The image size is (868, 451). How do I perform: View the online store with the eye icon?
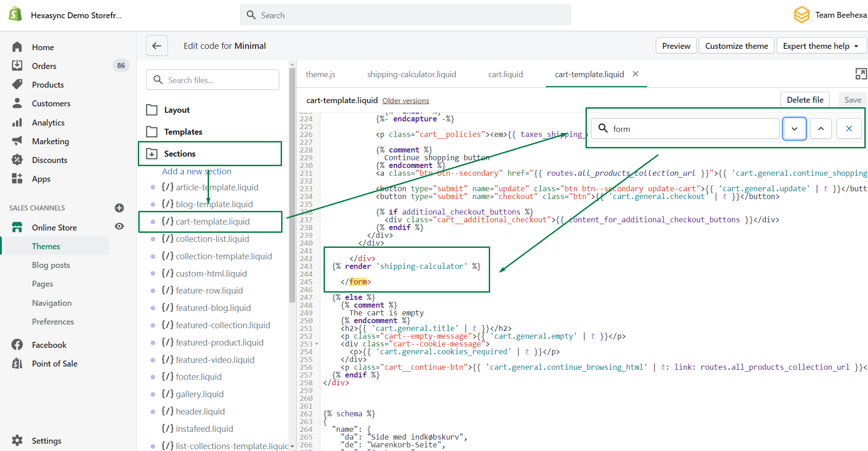pyautogui.click(x=119, y=226)
